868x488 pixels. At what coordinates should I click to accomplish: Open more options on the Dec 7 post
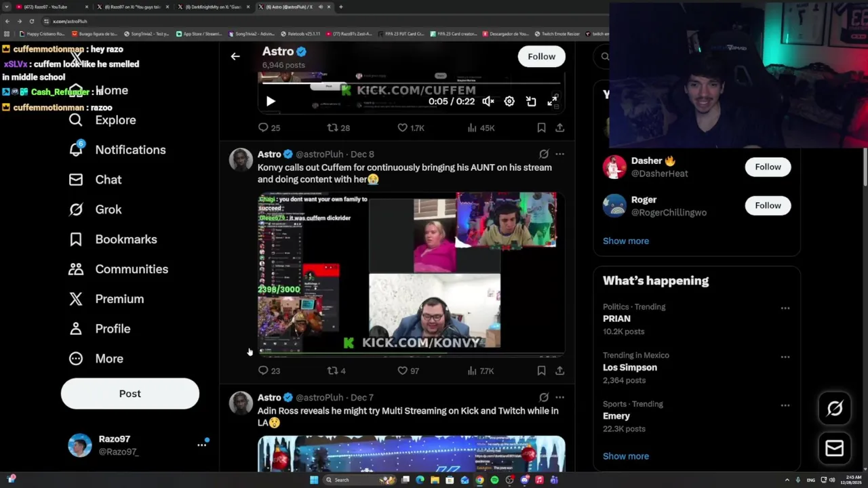click(559, 398)
